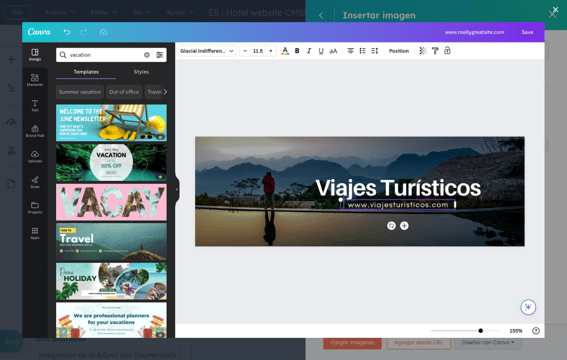This screenshot has height=360, width=567.
Task: Increase font size with plus button
Action: [x=271, y=51]
